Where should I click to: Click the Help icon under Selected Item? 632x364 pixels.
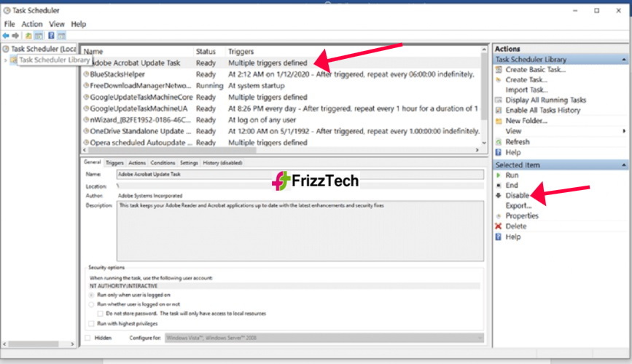tap(499, 237)
